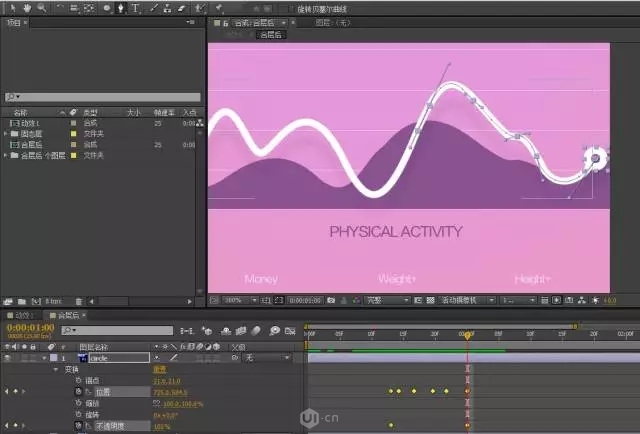Image resolution: width=640 pixels, height=434 pixels.
Task: Toggle visibility of the circle layer
Action: click(9, 357)
